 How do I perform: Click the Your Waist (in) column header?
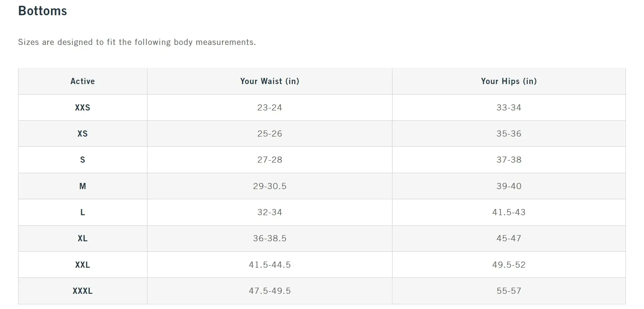click(x=270, y=81)
